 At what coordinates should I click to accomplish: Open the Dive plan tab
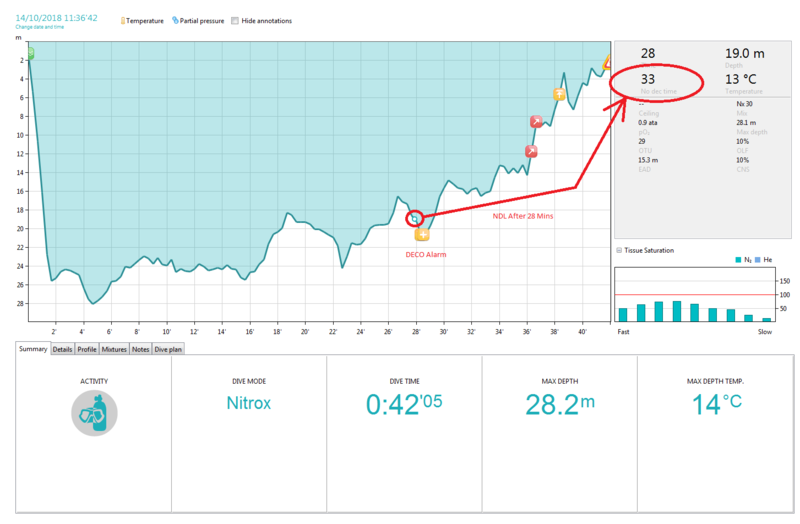[x=168, y=349]
